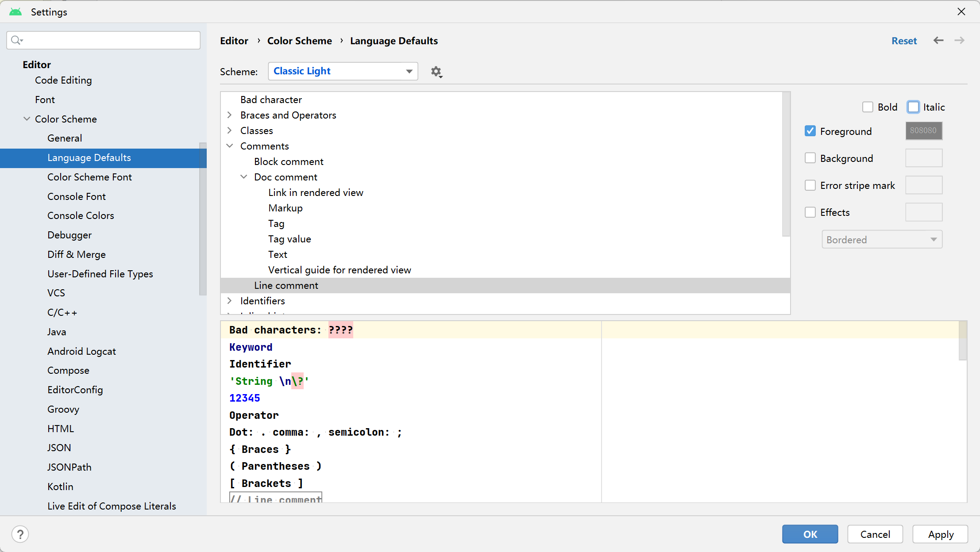Open the Classic Light scheme dropdown
Viewport: 980px width, 552px height.
click(343, 71)
